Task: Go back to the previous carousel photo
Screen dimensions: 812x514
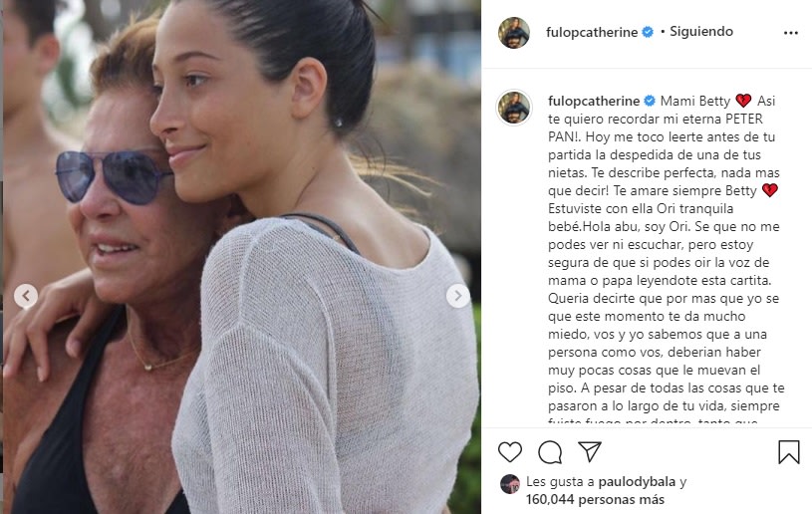Action: 26,296
